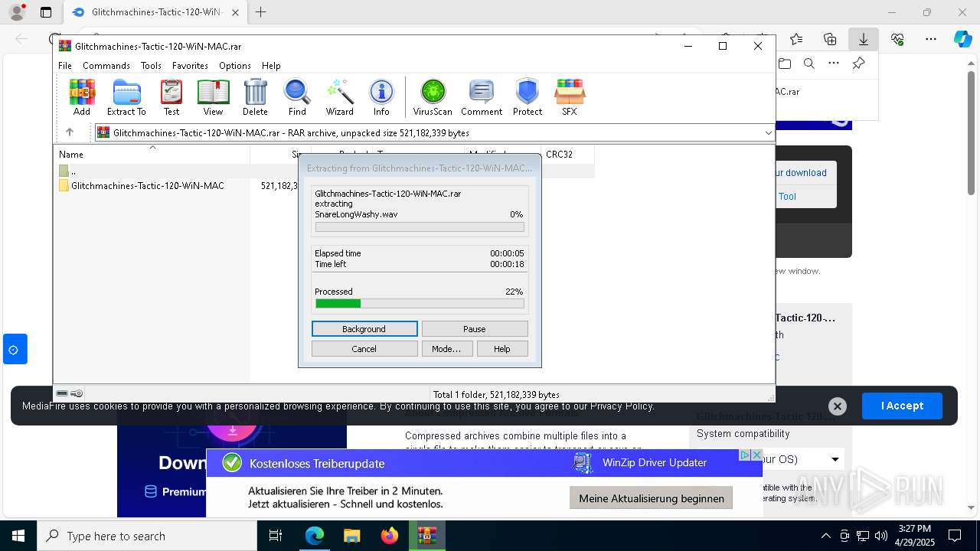Click the taskbar search box
Viewport: 980px width, 551px height.
click(147, 536)
